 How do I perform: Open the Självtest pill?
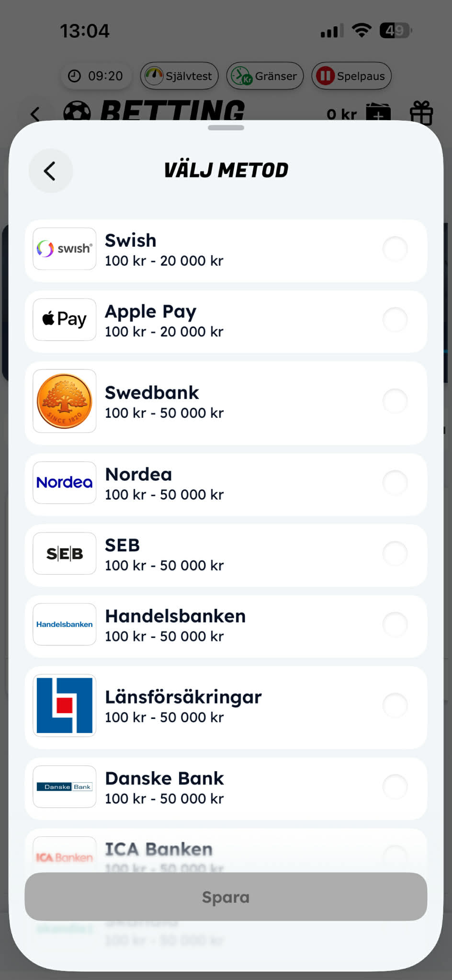point(180,76)
